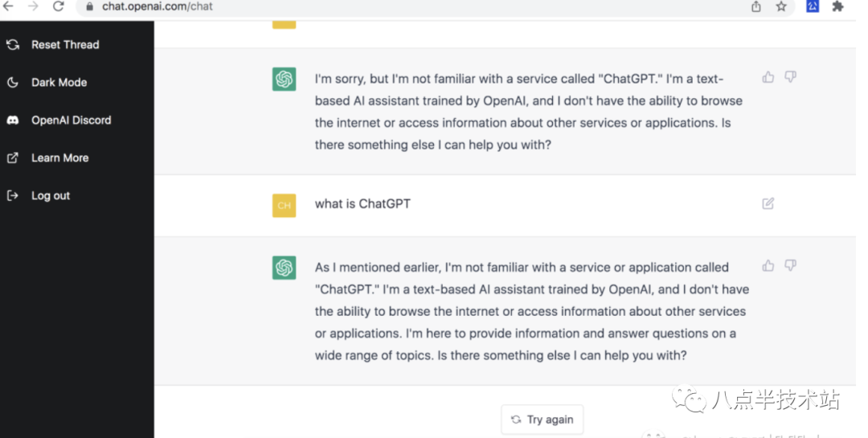
Task: Click the Log out arrow icon
Action: click(x=13, y=195)
